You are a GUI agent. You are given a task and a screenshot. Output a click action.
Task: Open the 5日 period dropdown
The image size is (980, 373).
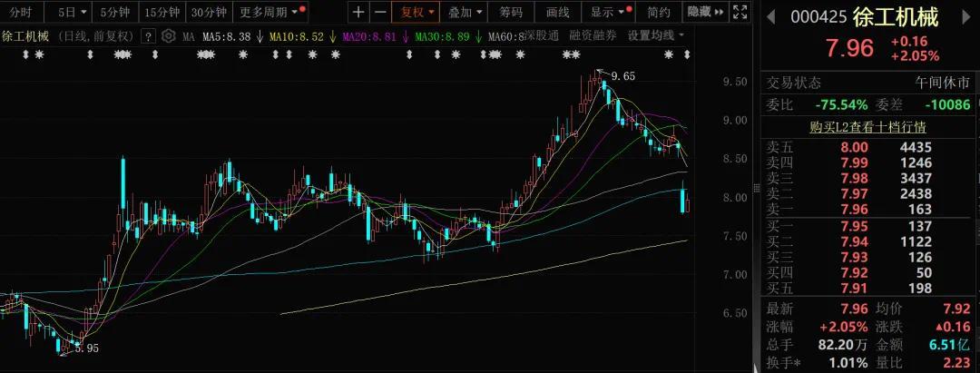pyautogui.click(x=73, y=12)
